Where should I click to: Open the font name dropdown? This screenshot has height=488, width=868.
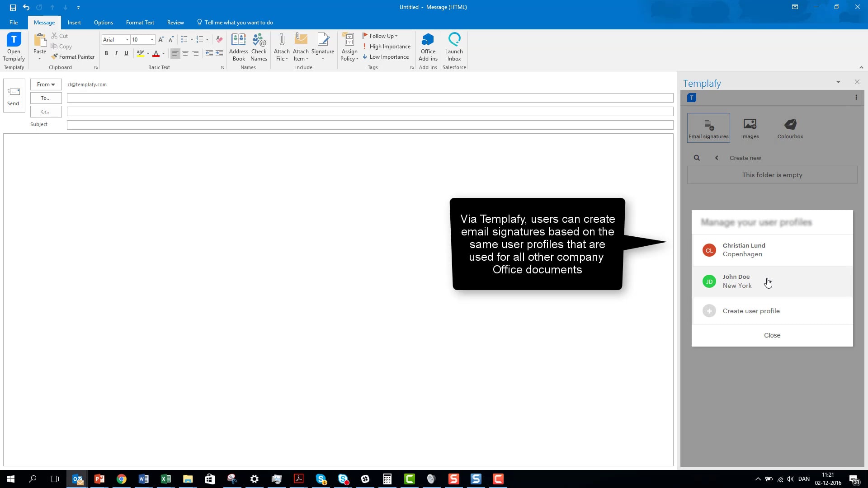127,40
